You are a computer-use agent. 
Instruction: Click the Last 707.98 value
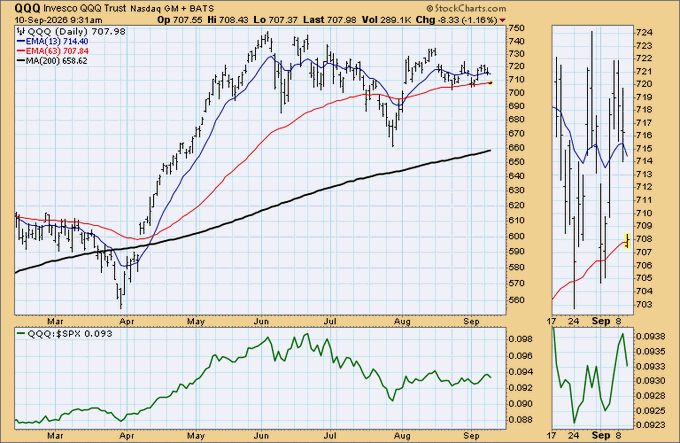point(330,20)
